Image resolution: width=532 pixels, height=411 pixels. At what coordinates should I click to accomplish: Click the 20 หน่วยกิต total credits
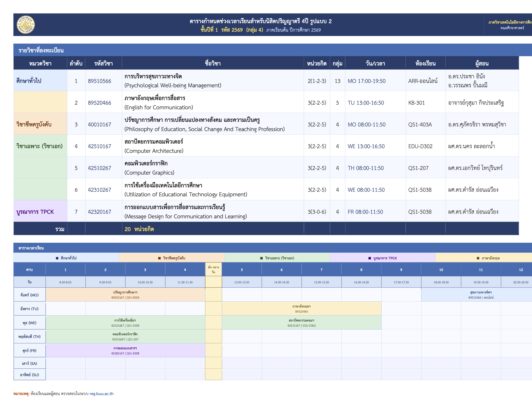click(x=139, y=229)
